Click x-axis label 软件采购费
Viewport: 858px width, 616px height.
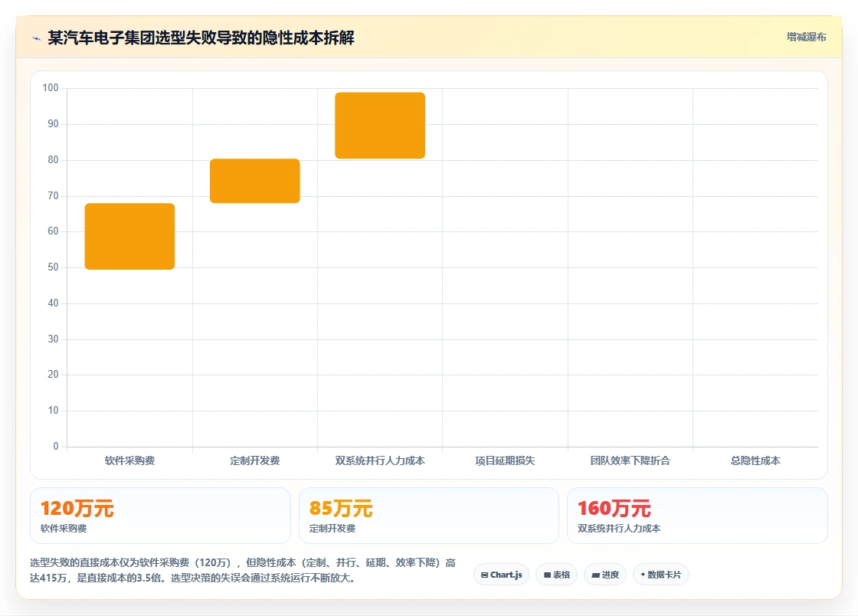tap(129, 460)
